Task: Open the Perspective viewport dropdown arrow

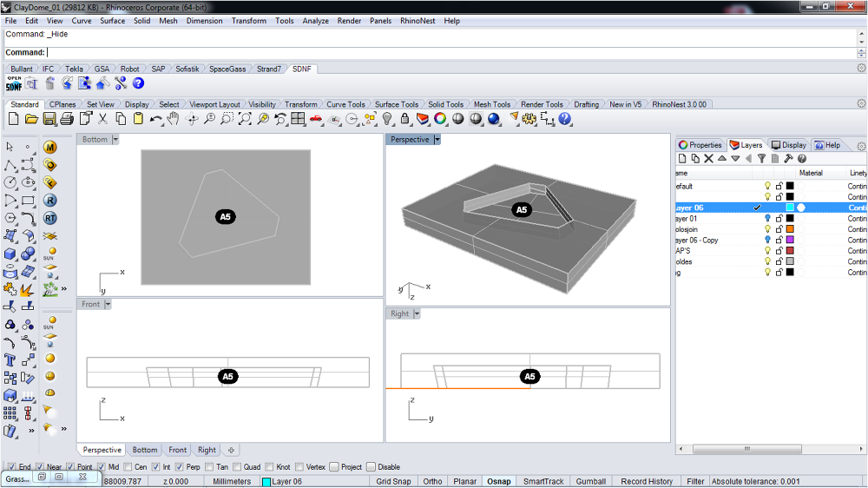Action: coord(437,139)
